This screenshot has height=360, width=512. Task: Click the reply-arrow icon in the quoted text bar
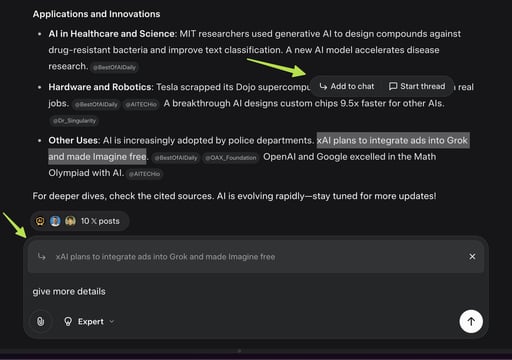tap(42, 257)
